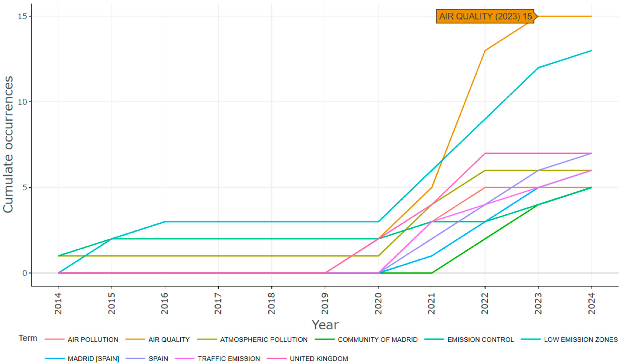
Task: Click the 2024 tick label on Year axis
Action: 592,303
